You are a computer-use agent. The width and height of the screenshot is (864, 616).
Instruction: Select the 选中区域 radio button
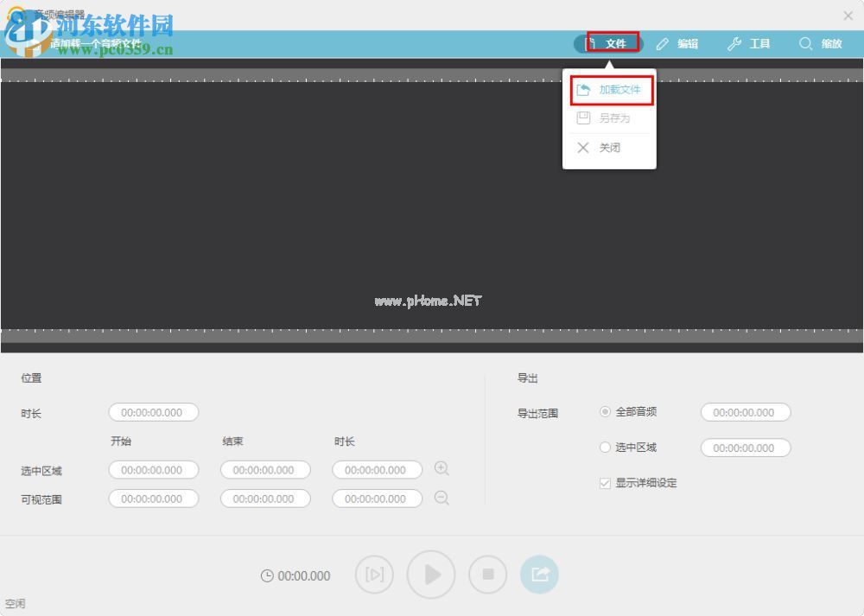605,448
